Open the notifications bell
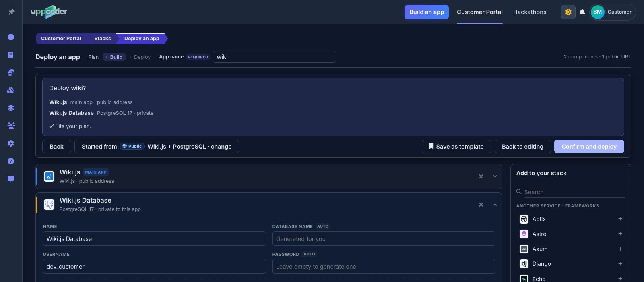The height and width of the screenshot is (282, 644). pos(582,12)
